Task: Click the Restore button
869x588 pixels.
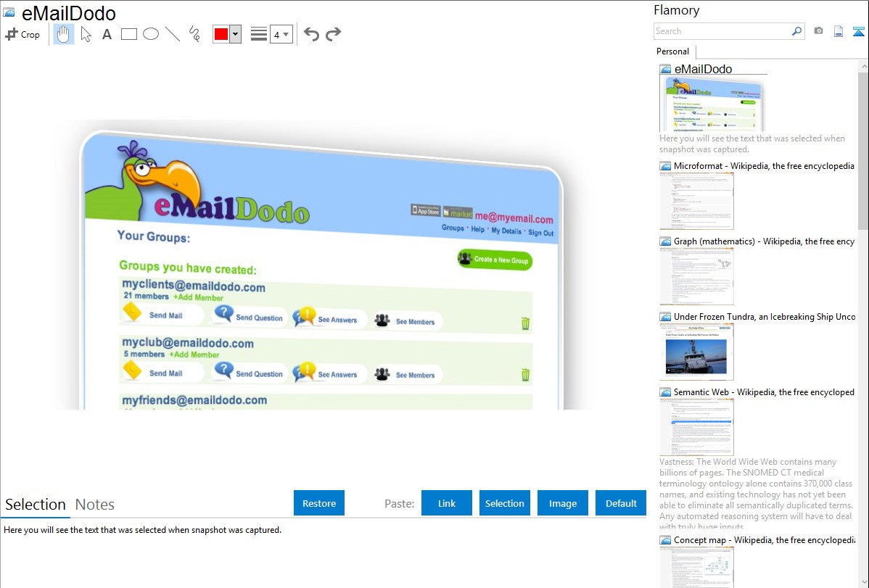Action: (x=319, y=503)
